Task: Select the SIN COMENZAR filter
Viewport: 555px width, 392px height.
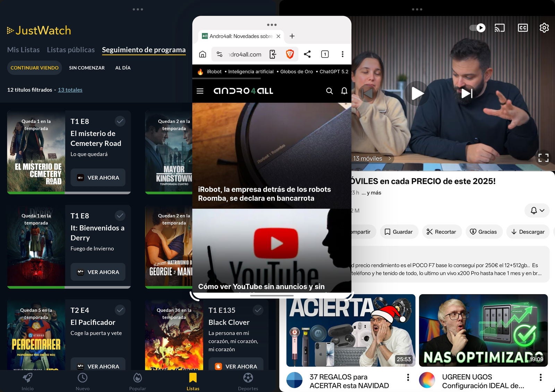Action: pyautogui.click(x=87, y=68)
